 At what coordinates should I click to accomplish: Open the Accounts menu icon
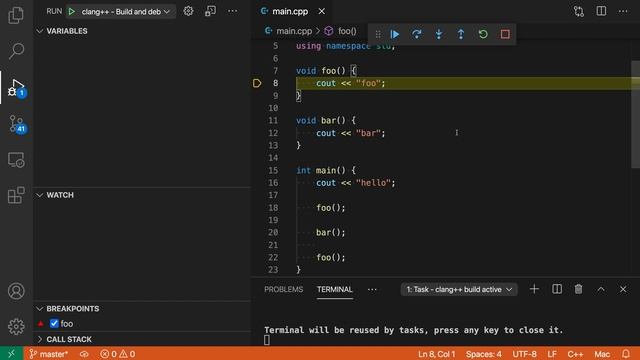pyautogui.click(x=16, y=291)
